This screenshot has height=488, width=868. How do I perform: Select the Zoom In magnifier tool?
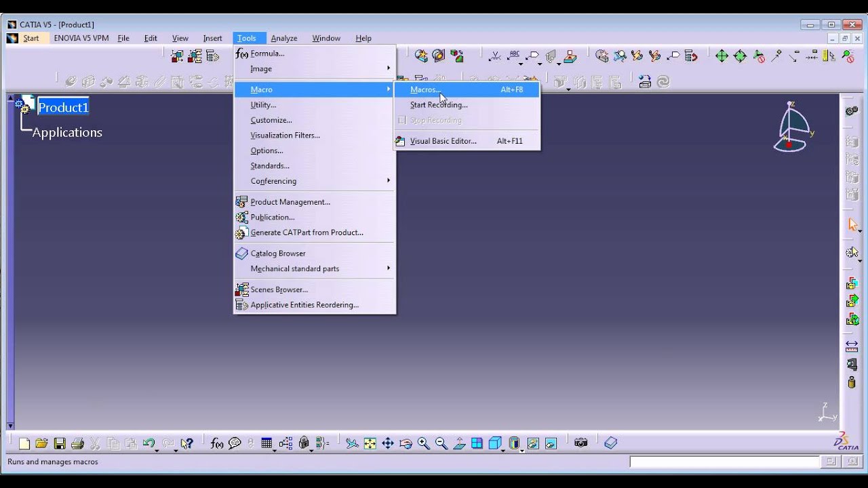422,443
